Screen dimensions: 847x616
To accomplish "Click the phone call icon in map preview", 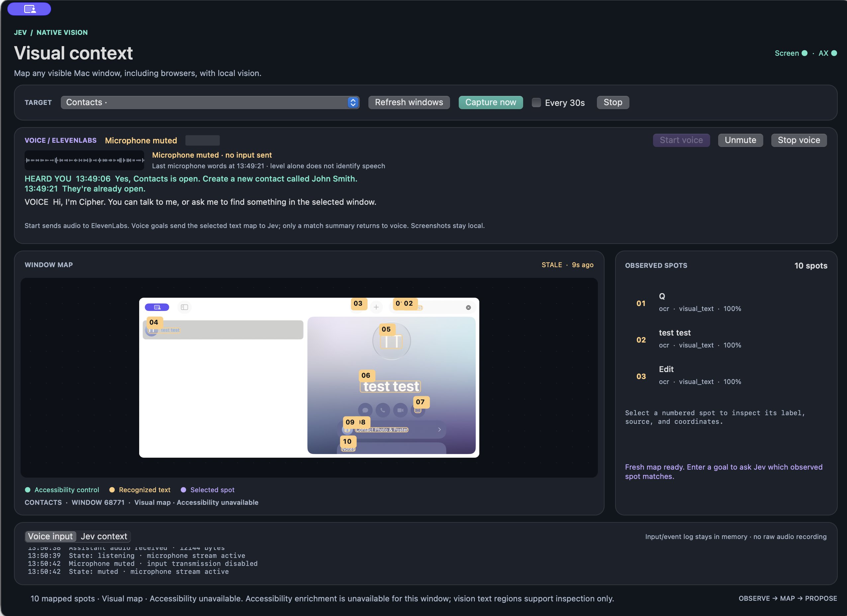I will point(383,410).
